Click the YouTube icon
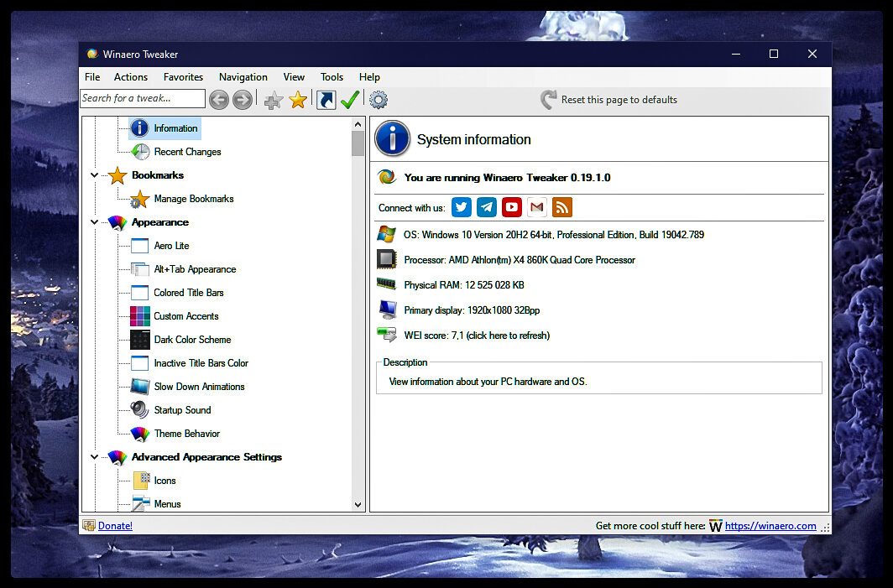The height and width of the screenshot is (588, 893). pyautogui.click(x=511, y=207)
